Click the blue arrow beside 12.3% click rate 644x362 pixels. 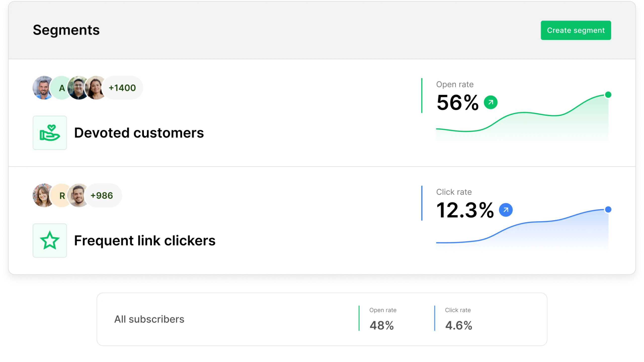pos(506,210)
